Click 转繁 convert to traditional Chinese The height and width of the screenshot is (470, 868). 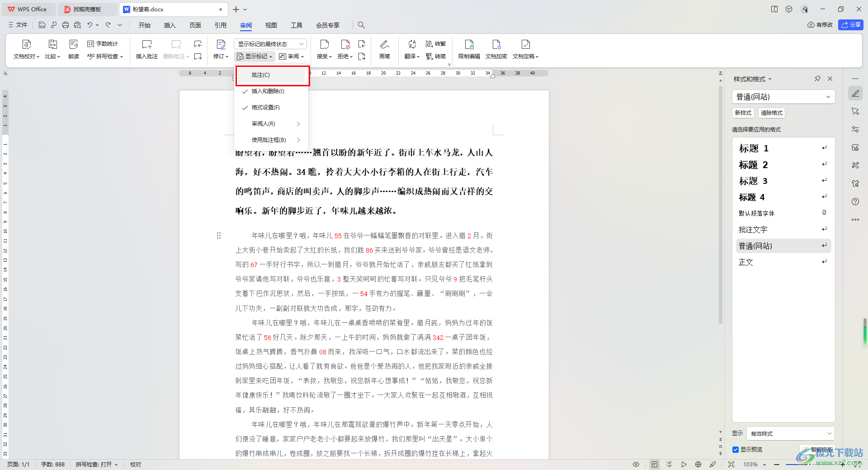436,44
